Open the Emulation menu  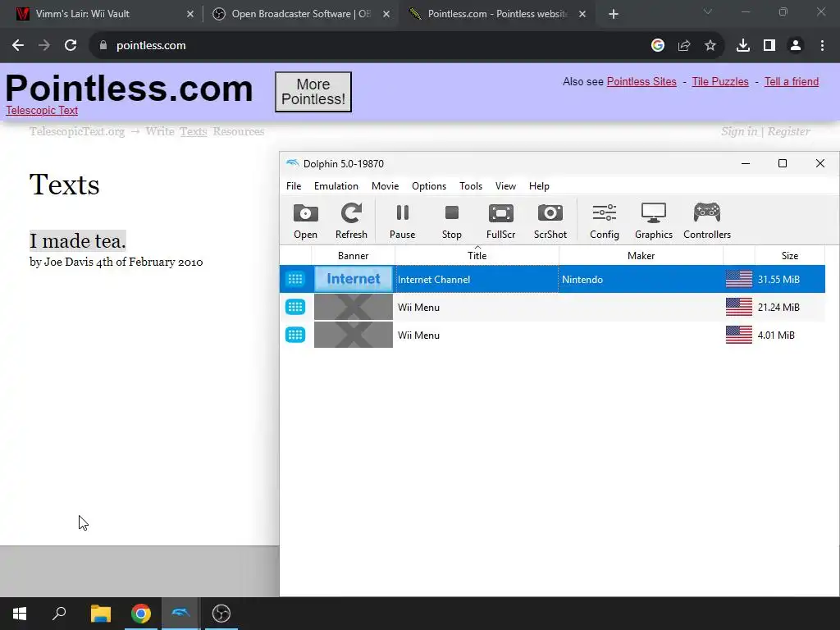[x=336, y=186]
